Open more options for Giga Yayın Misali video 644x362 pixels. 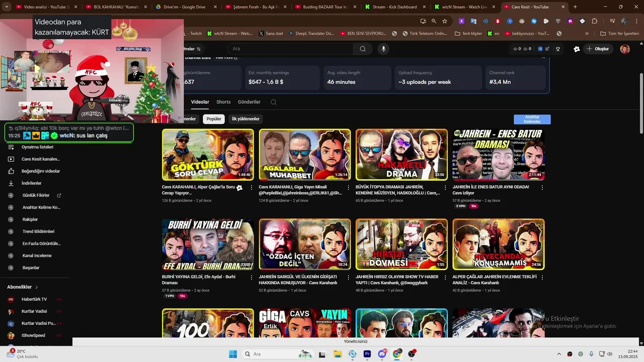[x=348, y=188]
